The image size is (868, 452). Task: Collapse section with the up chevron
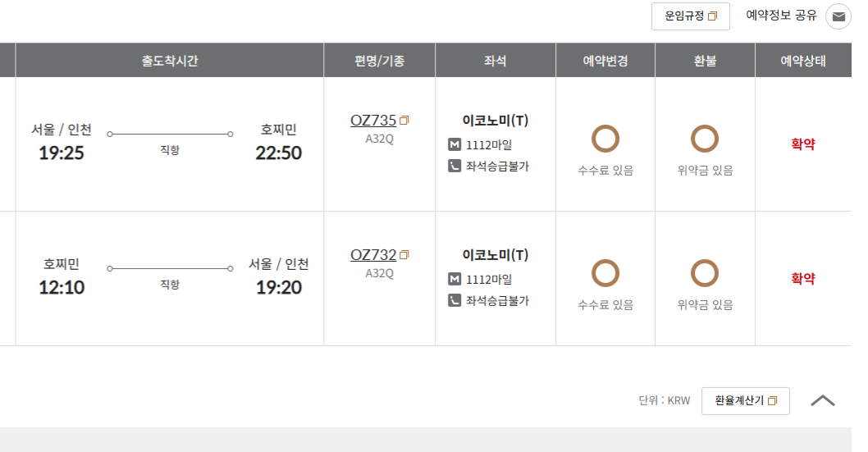pyautogui.click(x=823, y=400)
